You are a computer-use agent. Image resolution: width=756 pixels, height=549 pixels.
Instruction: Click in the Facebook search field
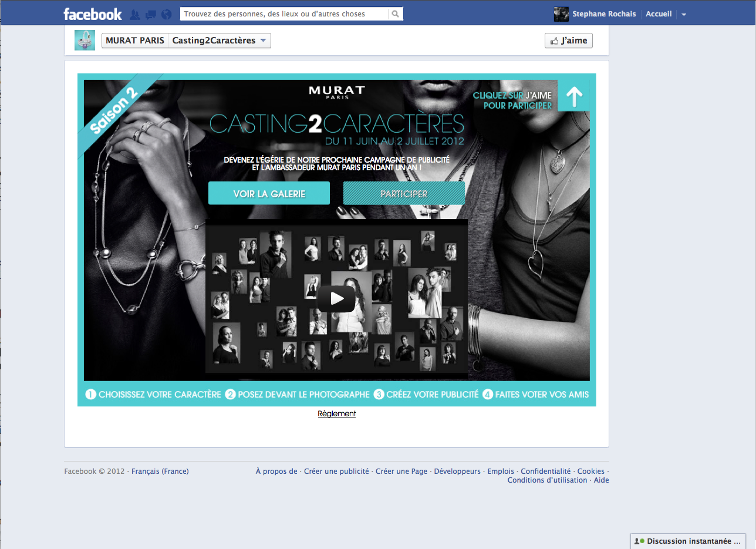(x=285, y=14)
